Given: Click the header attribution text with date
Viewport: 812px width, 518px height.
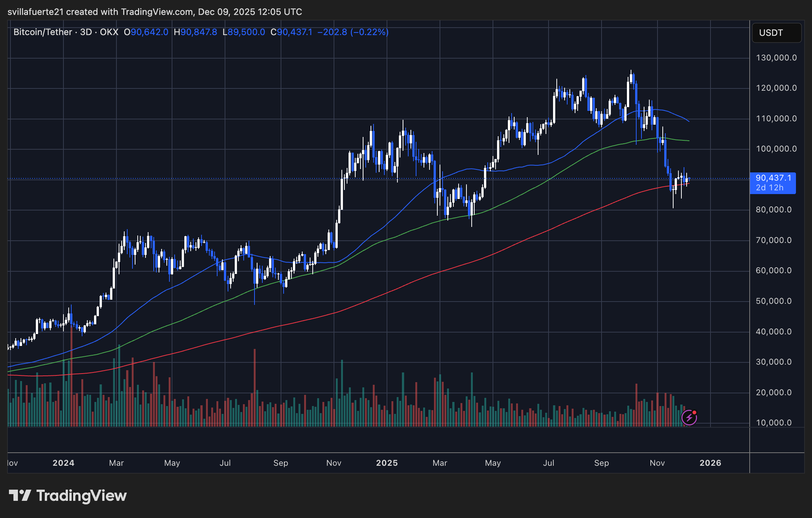Looking at the screenshot, I should (154, 12).
